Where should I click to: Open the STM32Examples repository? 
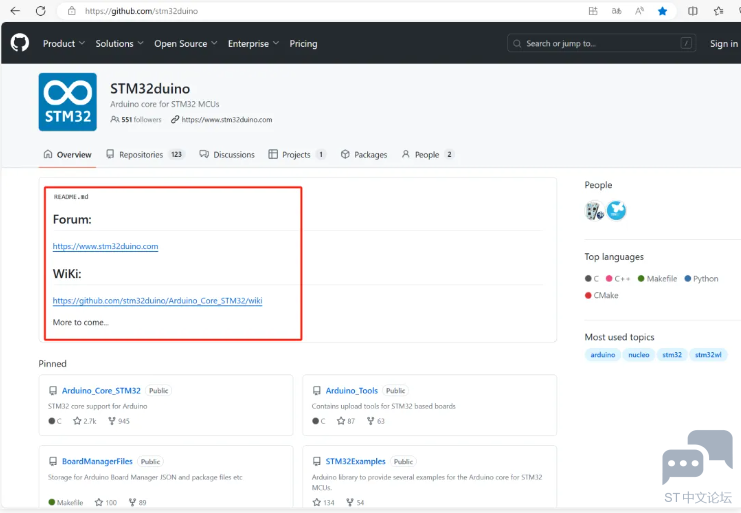tap(355, 462)
